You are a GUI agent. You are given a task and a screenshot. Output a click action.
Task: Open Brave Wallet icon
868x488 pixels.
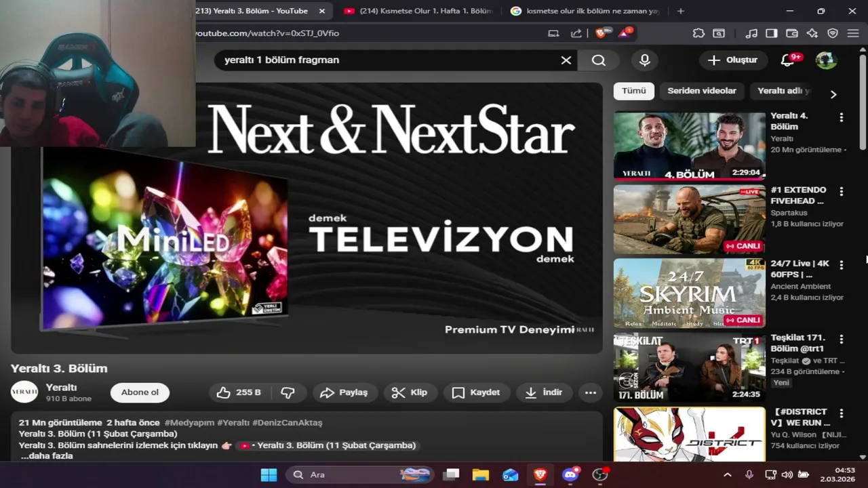coord(792,33)
